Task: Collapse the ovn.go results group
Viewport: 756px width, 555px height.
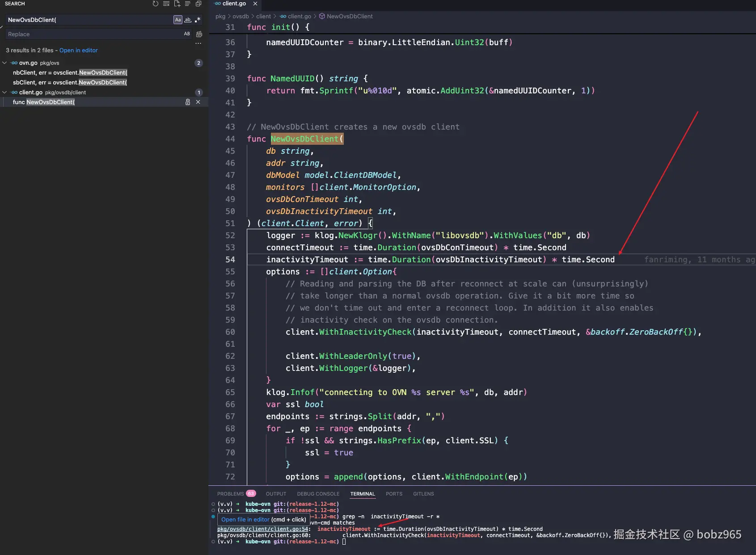Action: click(4, 63)
